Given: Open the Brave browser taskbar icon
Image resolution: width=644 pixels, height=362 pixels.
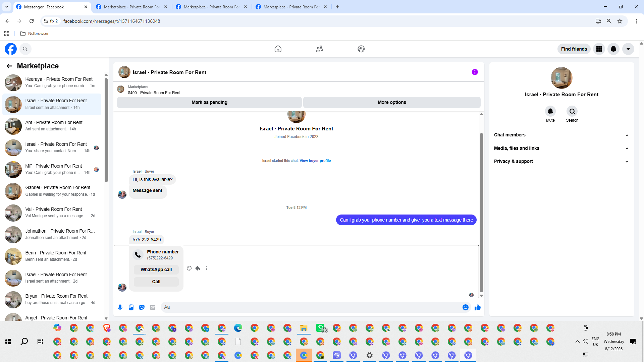Looking at the screenshot, I should (x=107, y=328).
